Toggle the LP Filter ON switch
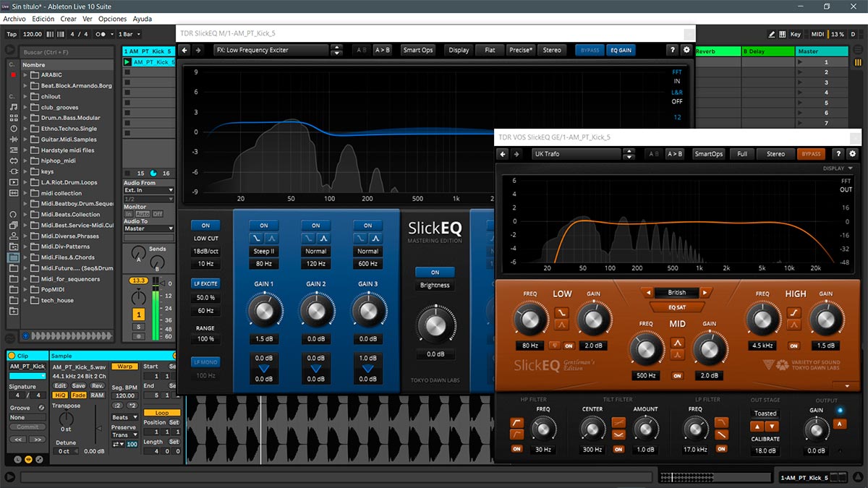Image resolution: width=868 pixels, height=488 pixels. (x=723, y=449)
